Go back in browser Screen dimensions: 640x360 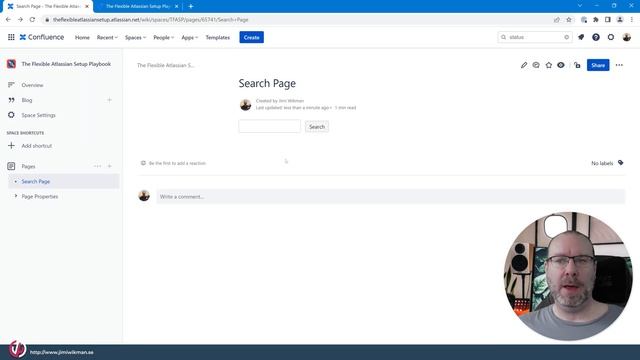tap(8, 20)
